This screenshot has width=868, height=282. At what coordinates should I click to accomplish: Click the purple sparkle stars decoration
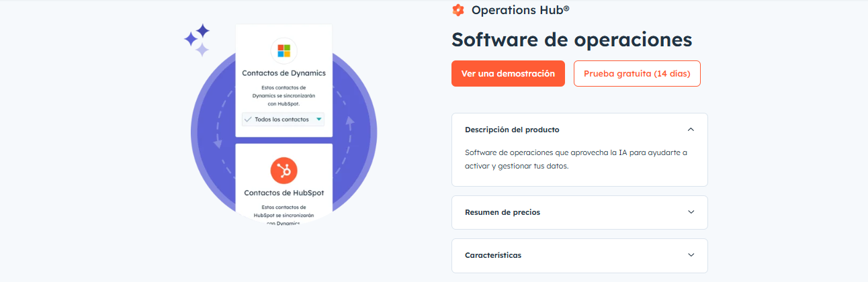coord(198,40)
